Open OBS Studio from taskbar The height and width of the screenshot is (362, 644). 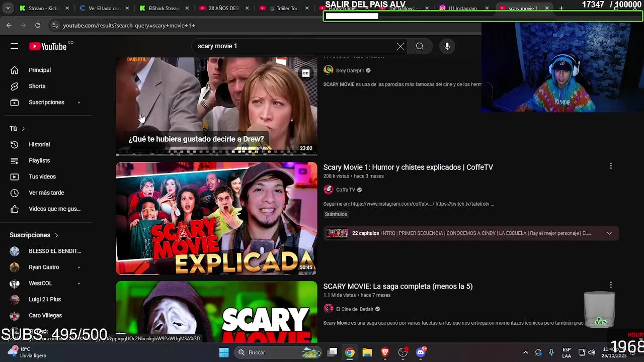(403, 352)
